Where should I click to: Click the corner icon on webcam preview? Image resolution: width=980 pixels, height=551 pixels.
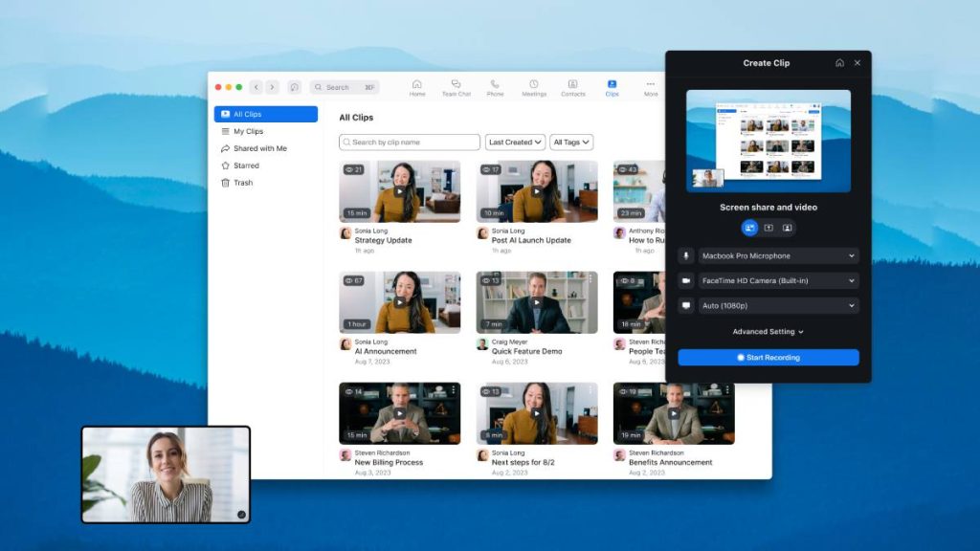tap(241, 515)
